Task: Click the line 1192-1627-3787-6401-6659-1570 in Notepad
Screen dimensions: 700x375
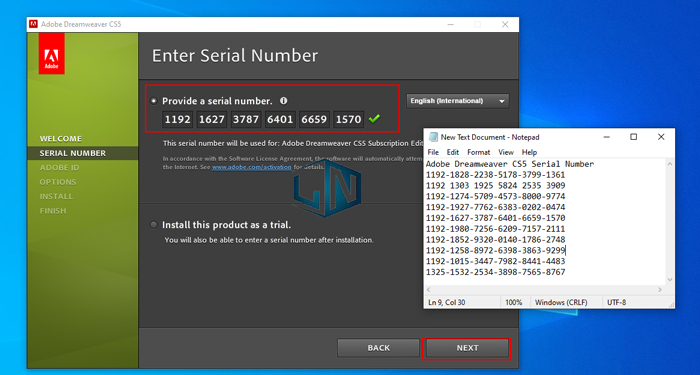Action: 496,218
